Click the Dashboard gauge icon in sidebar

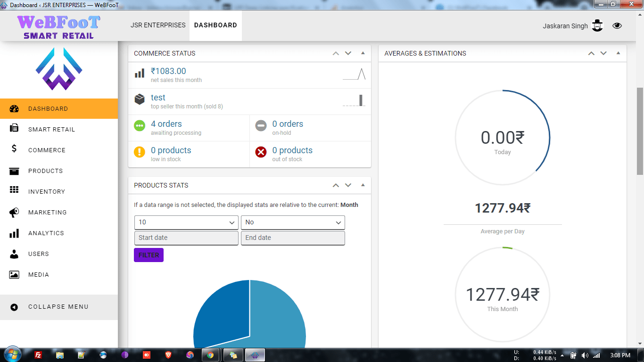pos(14,108)
